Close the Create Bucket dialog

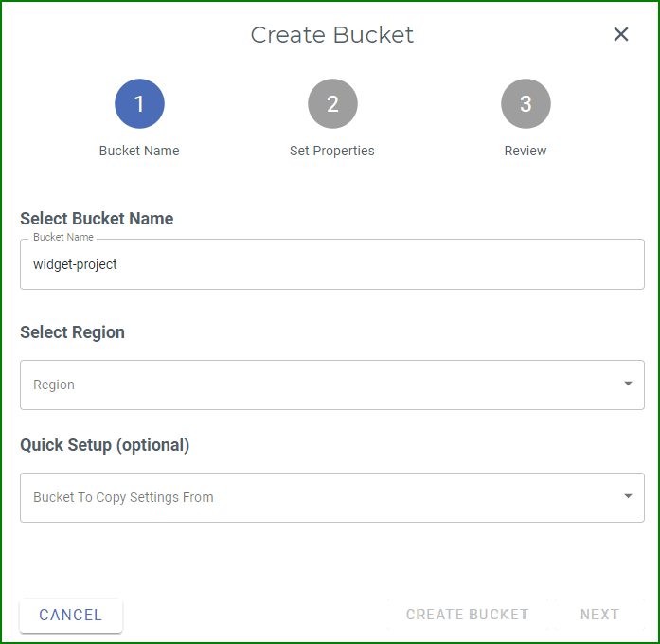pyautogui.click(x=621, y=35)
